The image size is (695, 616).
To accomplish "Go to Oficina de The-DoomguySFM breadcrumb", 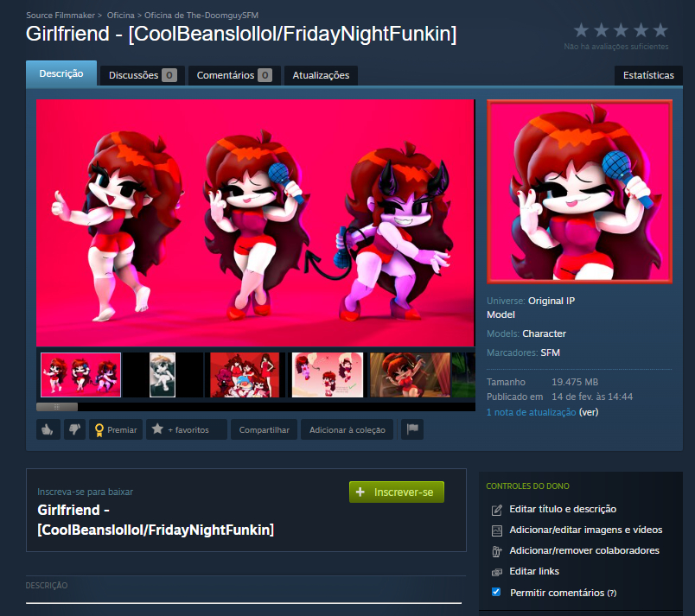I will (191, 16).
